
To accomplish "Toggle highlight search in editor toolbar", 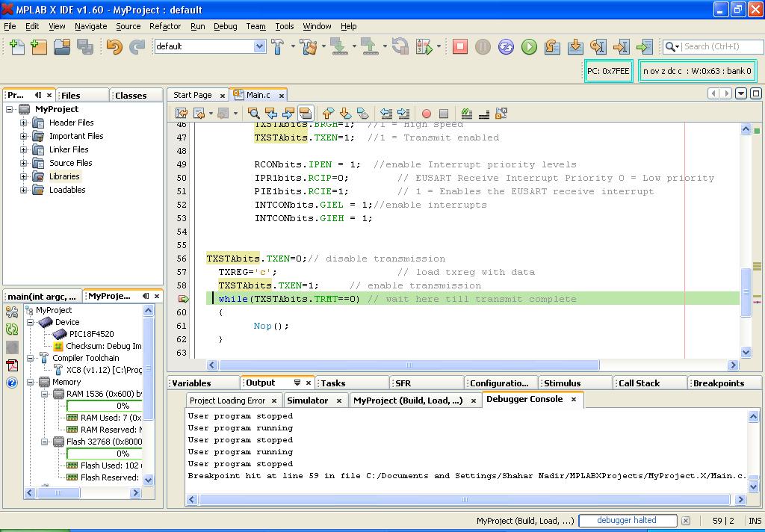I will point(306,114).
